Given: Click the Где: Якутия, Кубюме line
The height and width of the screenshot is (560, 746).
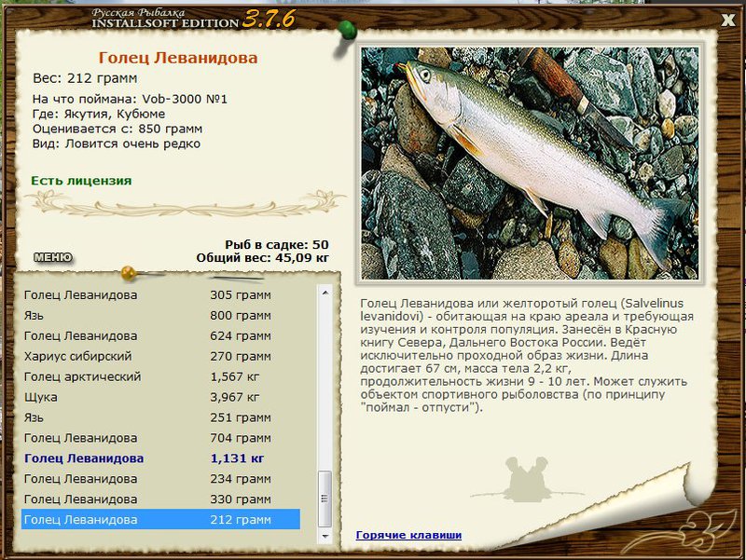Looking at the screenshot, I should (99, 114).
